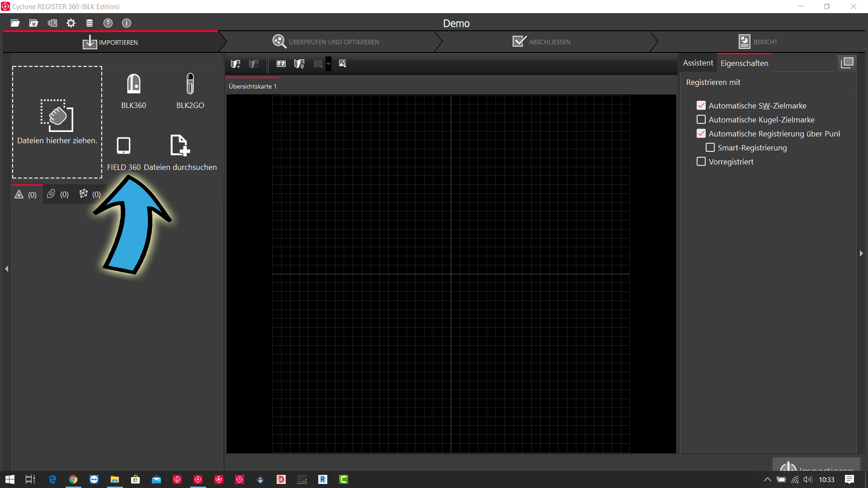Switch to the Eigenschaften tab
868x488 pixels.
744,63
